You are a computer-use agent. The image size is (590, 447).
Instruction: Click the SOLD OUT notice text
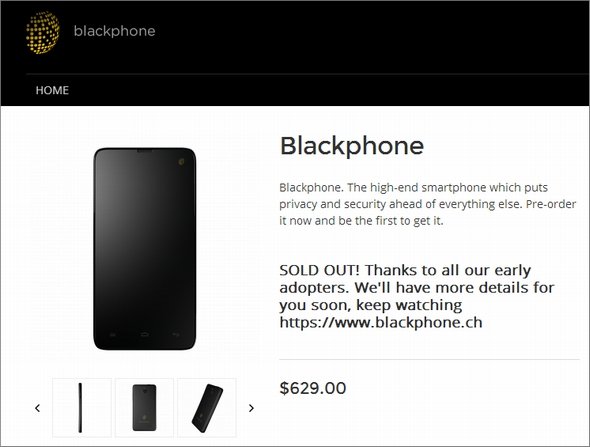pyautogui.click(x=417, y=296)
